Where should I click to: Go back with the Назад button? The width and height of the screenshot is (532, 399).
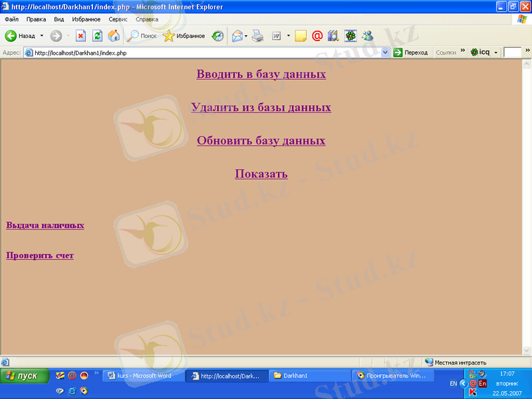pyautogui.click(x=20, y=36)
